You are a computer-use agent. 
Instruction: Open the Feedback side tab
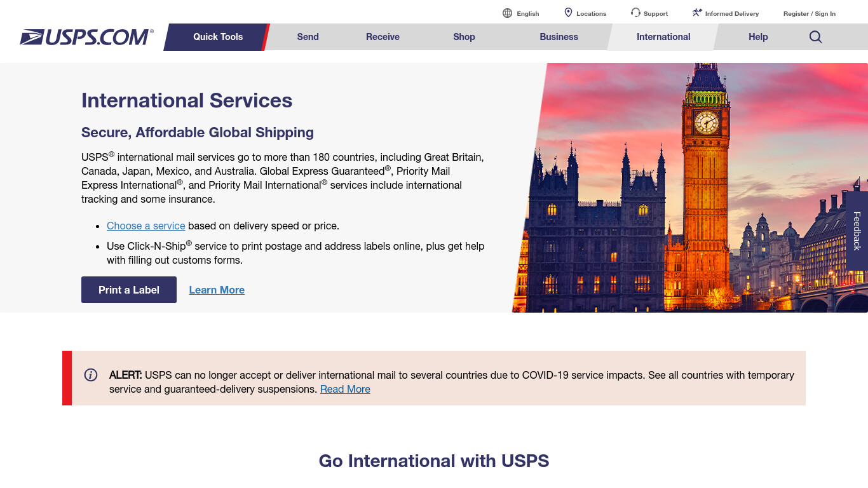point(857,231)
